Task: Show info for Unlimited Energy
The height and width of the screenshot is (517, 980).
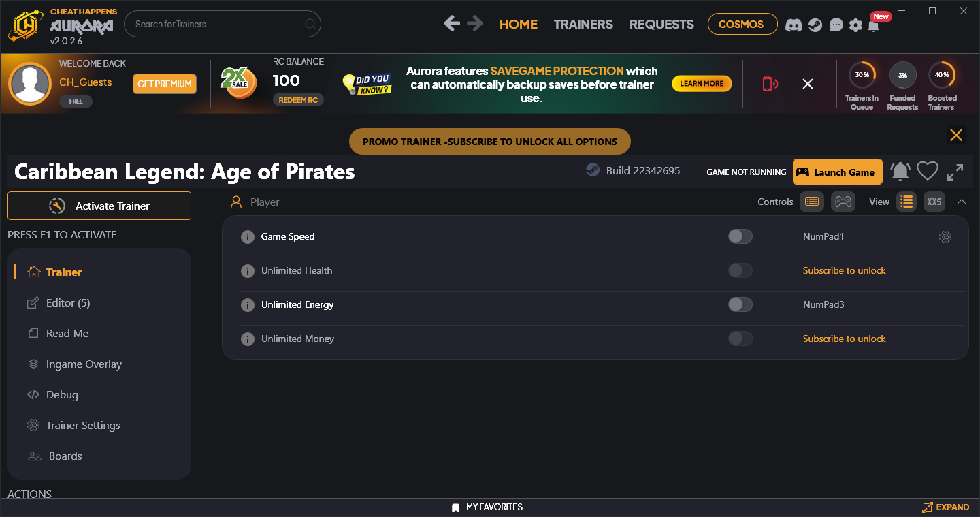Action: 248,305
